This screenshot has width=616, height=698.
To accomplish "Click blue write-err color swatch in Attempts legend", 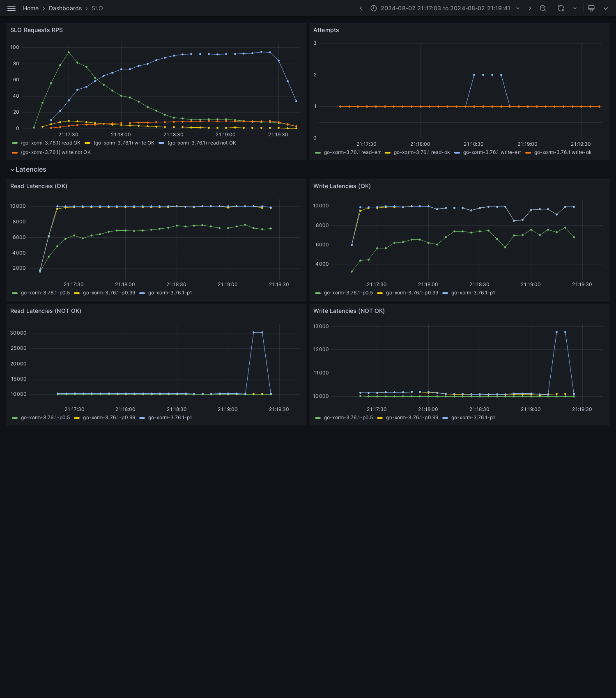I will 457,152.
